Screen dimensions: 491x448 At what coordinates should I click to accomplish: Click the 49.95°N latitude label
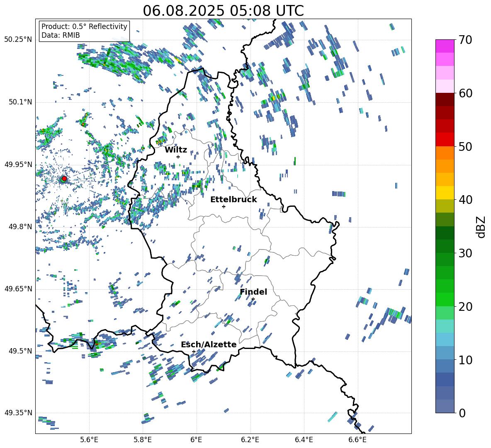click(x=18, y=164)
